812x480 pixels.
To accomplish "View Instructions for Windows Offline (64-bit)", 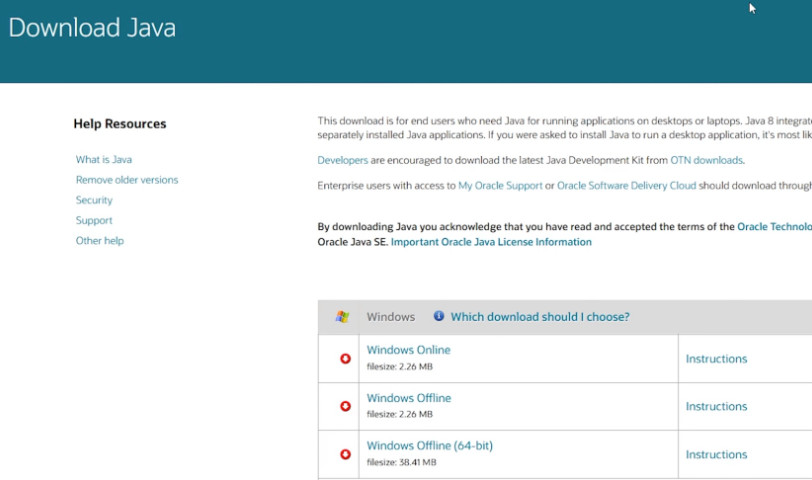I will [x=716, y=455].
